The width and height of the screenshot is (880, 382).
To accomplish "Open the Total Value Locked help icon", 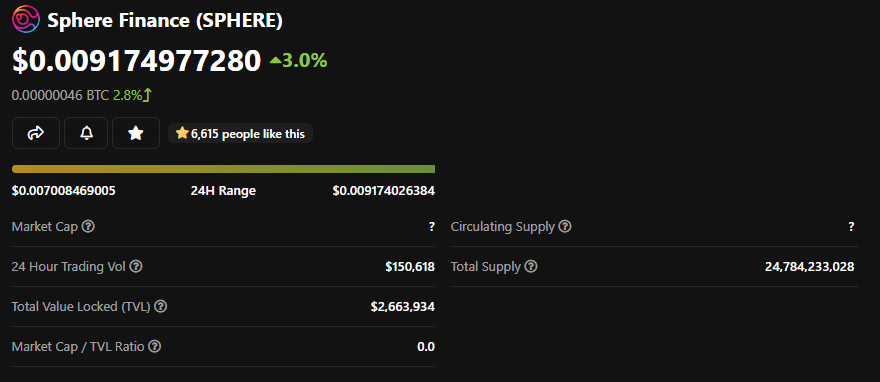I will (161, 306).
